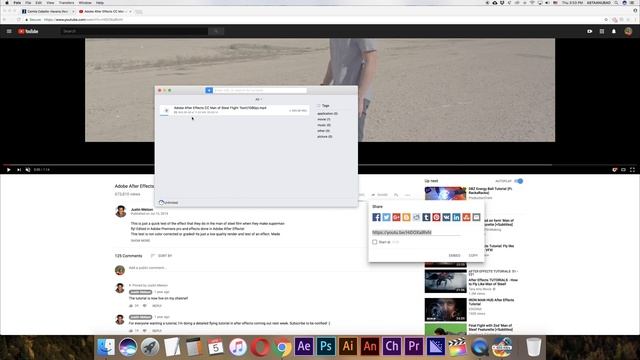
Task: Open Sort By comments dropdown
Action: pyautogui.click(x=162, y=256)
